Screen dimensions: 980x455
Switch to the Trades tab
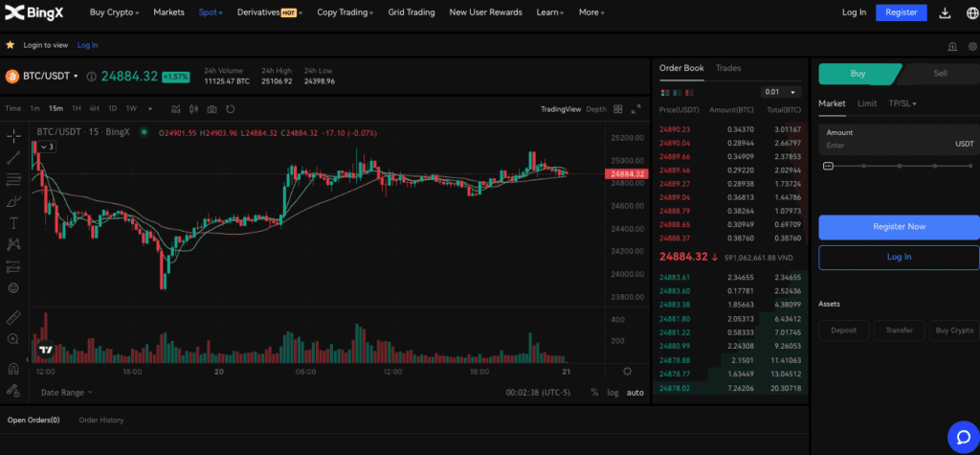(x=728, y=68)
